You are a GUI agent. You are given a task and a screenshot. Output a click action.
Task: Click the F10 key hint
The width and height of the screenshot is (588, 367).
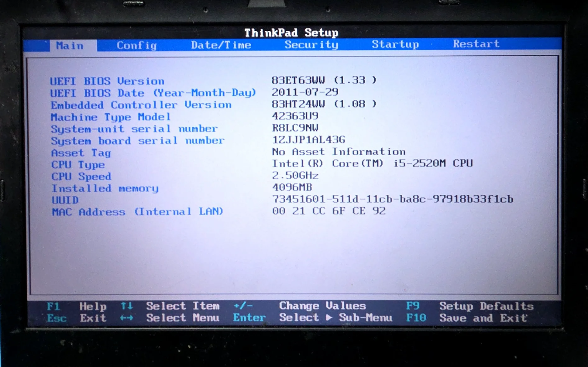(x=416, y=318)
